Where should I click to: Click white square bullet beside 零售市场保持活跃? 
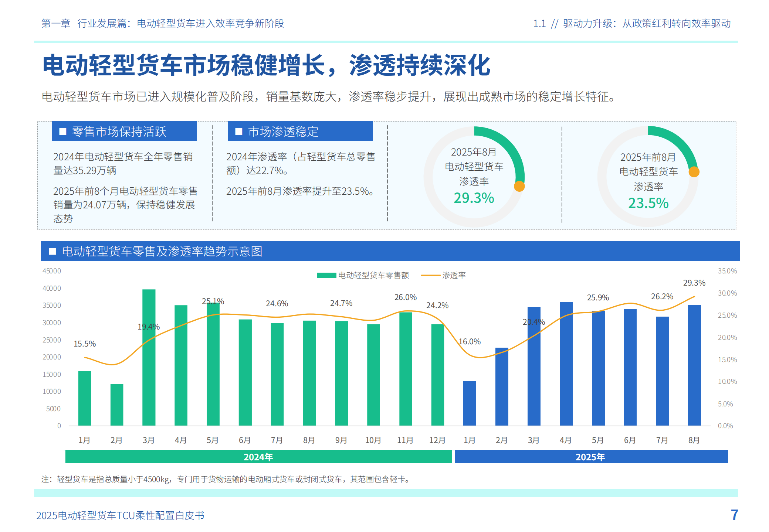(63, 132)
